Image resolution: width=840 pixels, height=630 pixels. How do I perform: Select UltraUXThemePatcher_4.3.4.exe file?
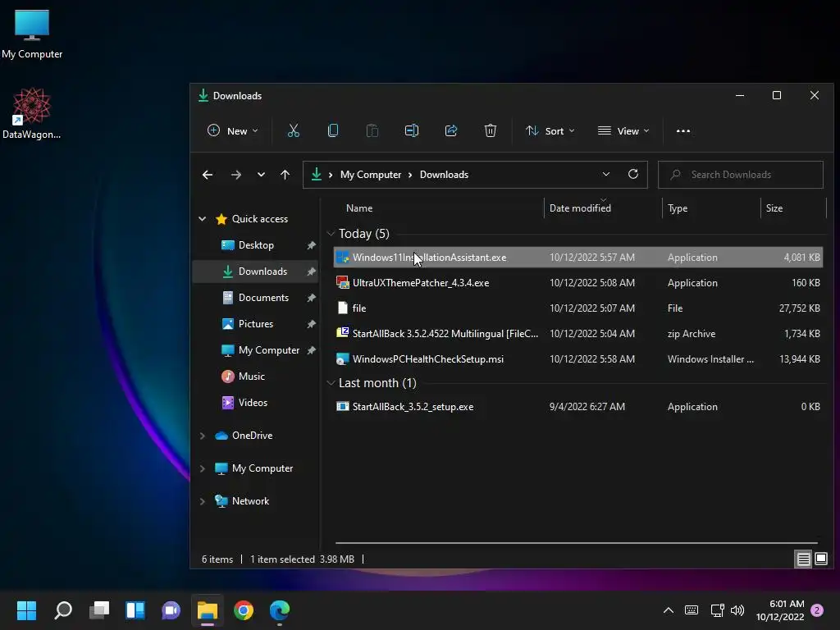tap(578, 283)
